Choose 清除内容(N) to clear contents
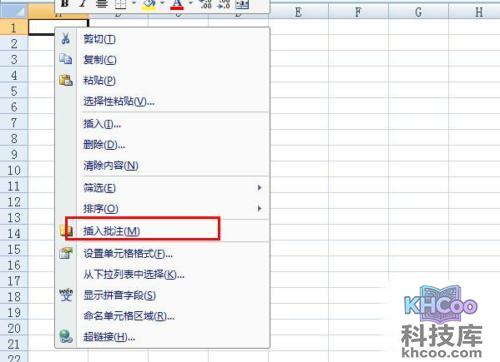500x362 pixels. coord(162,165)
